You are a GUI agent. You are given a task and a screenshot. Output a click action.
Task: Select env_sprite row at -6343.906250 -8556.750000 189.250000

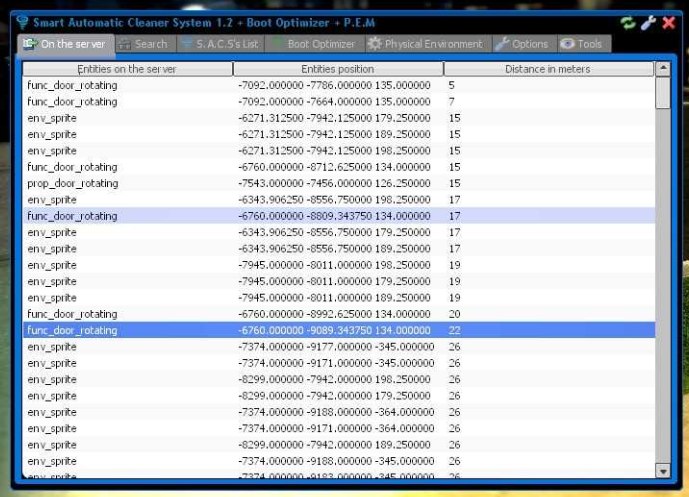click(x=338, y=249)
